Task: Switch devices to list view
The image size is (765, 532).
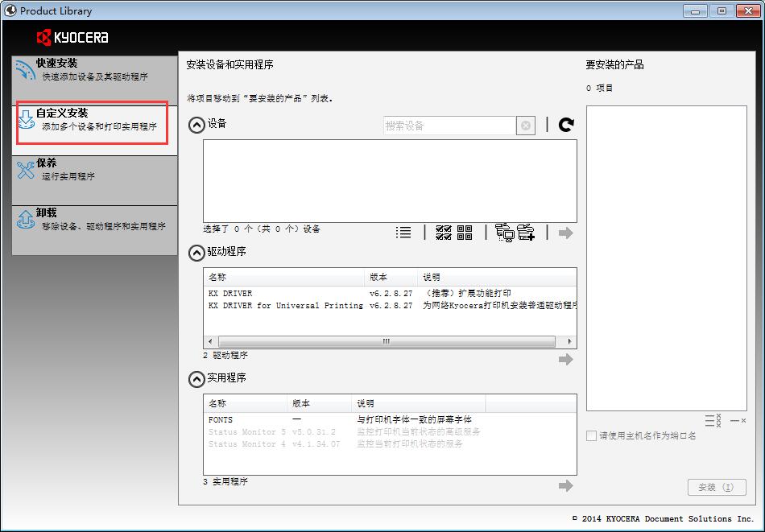Action: coord(403,233)
